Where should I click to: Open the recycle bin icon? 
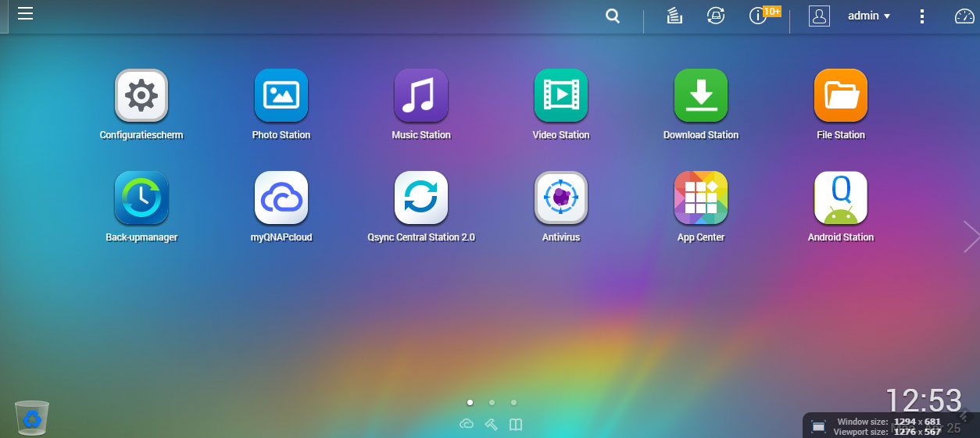pyautogui.click(x=32, y=417)
